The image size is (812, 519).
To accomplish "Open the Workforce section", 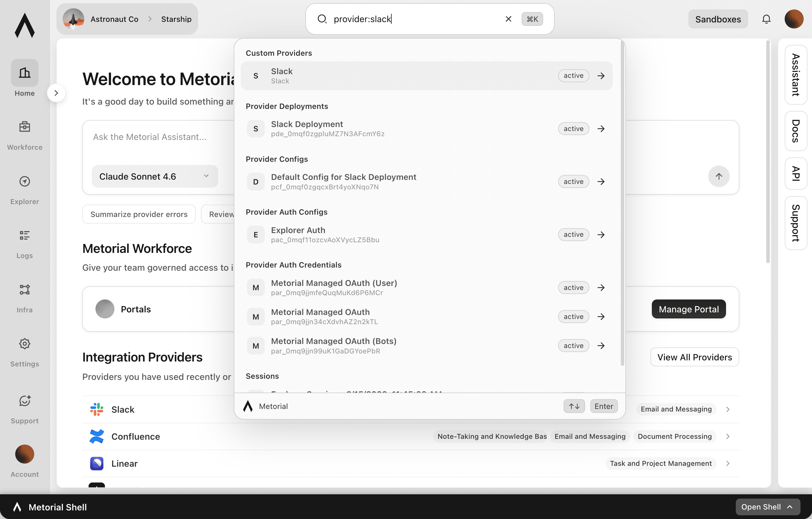I will coord(25,135).
